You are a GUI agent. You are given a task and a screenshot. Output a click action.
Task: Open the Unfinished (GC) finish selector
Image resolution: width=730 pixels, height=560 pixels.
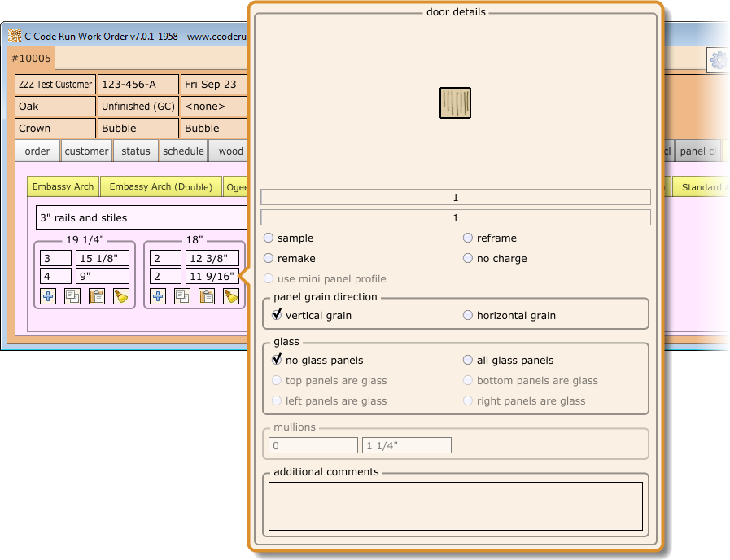(x=138, y=106)
